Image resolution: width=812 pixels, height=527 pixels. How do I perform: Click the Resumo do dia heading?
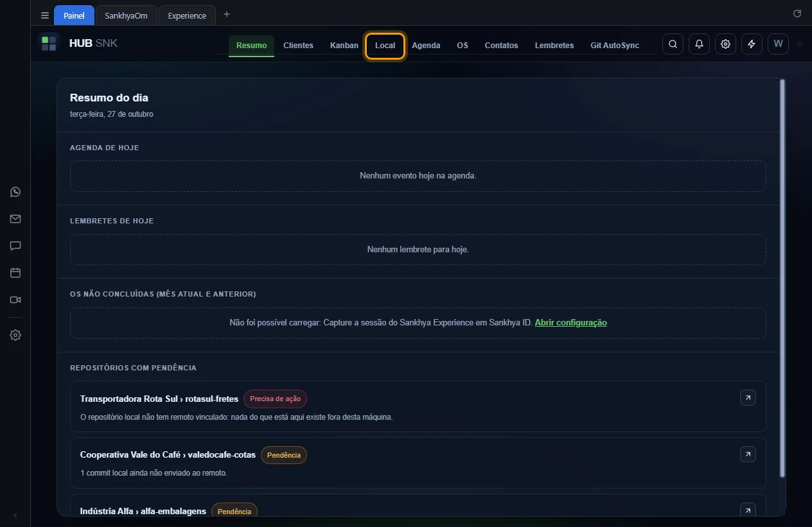pyautogui.click(x=109, y=98)
